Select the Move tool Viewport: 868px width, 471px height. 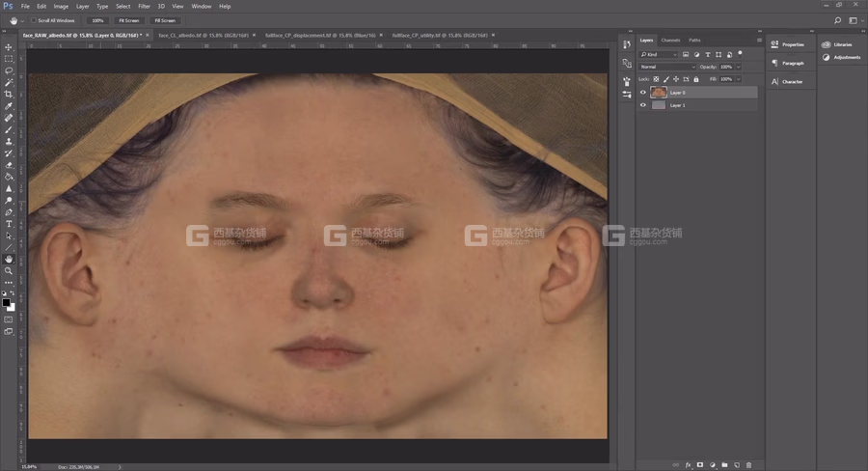coord(9,47)
